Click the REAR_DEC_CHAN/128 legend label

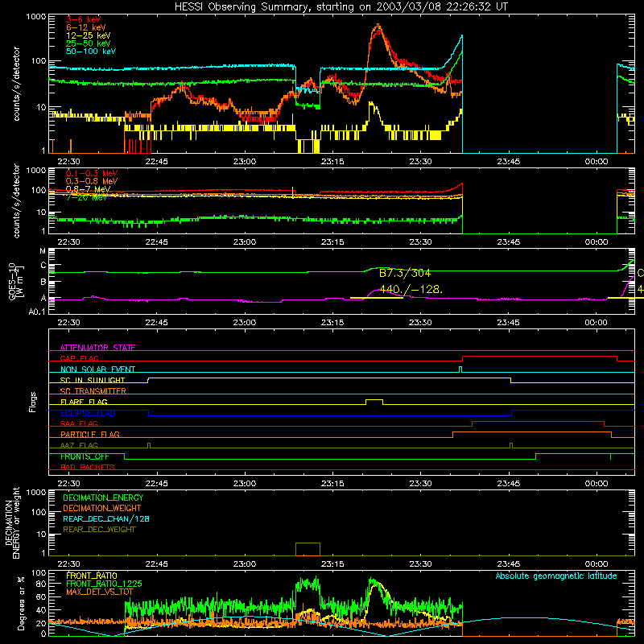point(106,518)
